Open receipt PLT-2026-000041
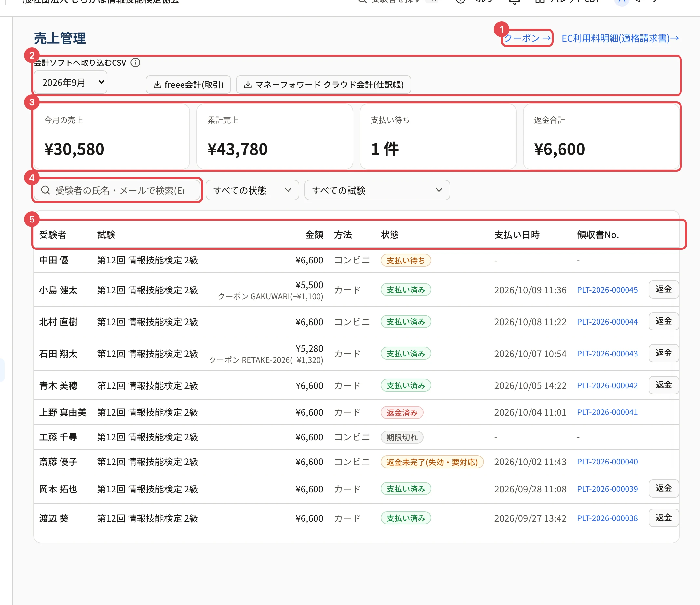Screen dimensions: 700x605 [607, 412]
